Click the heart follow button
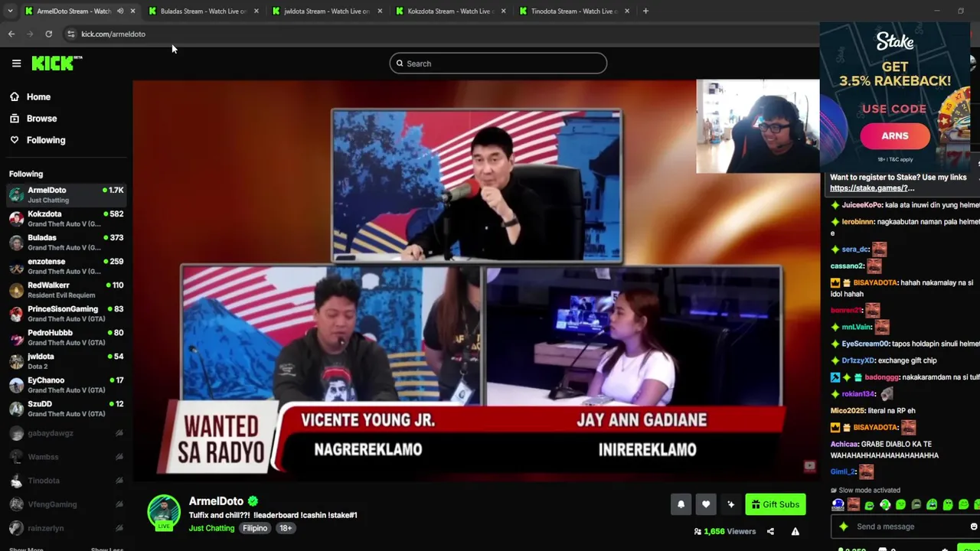 [706, 504]
